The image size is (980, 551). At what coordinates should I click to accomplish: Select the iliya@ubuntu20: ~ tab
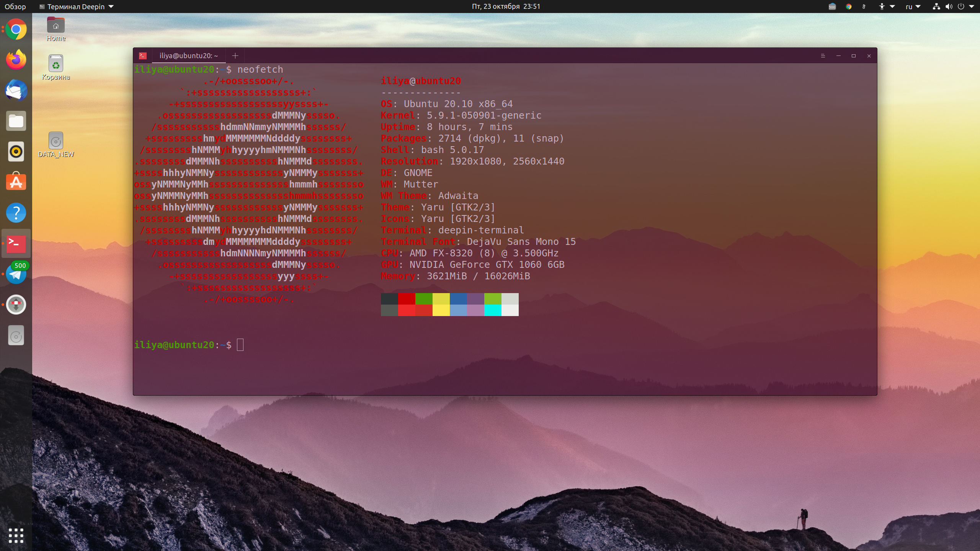pos(189,56)
